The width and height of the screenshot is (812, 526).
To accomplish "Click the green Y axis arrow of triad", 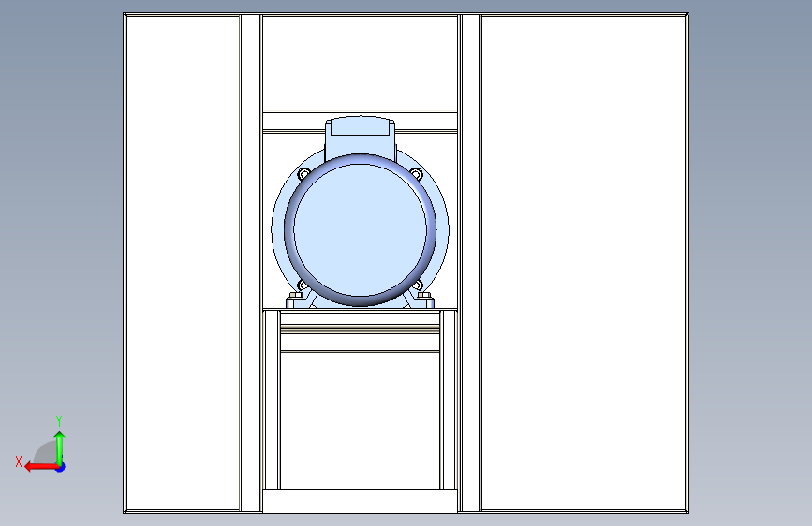I will click(x=60, y=448).
